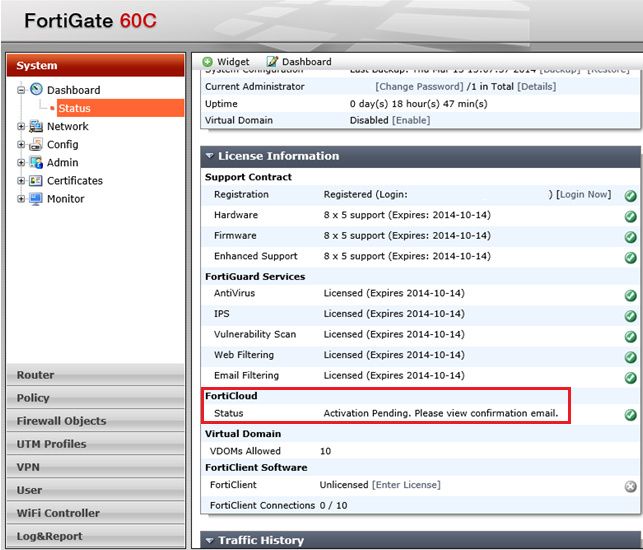Click the FortiClient Connections '0 / 10' value
The width and height of the screenshot is (643, 550).
click(x=333, y=505)
